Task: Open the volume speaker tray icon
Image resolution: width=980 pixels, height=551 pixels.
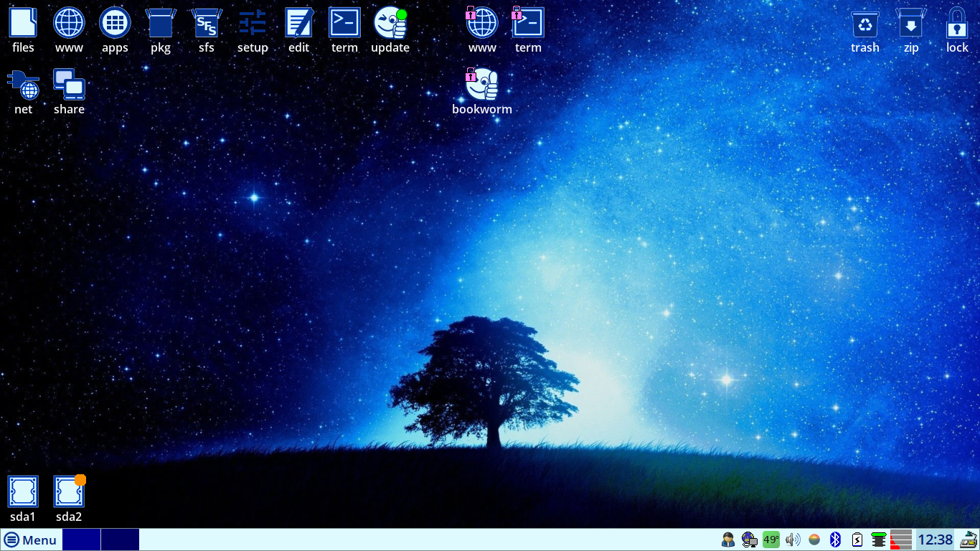Action: [793, 540]
